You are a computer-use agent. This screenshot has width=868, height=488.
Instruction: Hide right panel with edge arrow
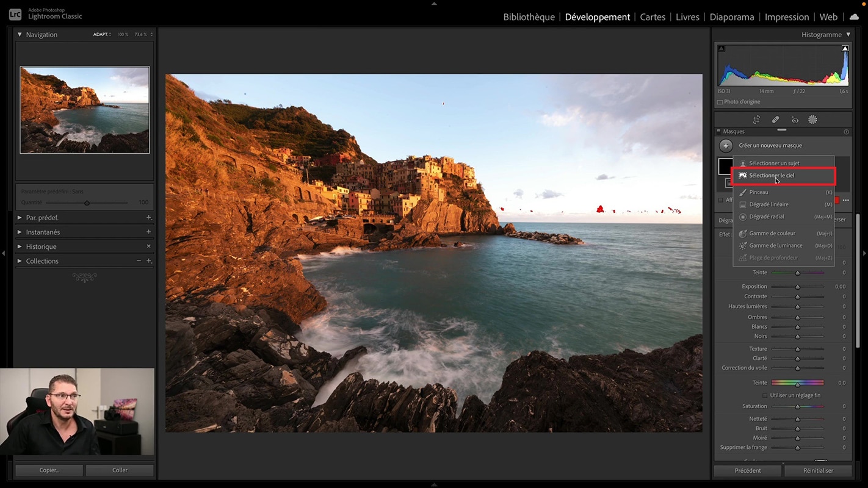(864, 253)
